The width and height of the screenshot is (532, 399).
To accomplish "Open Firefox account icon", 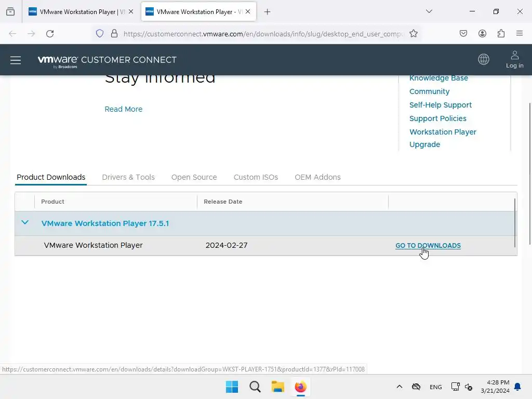I will [482, 34].
